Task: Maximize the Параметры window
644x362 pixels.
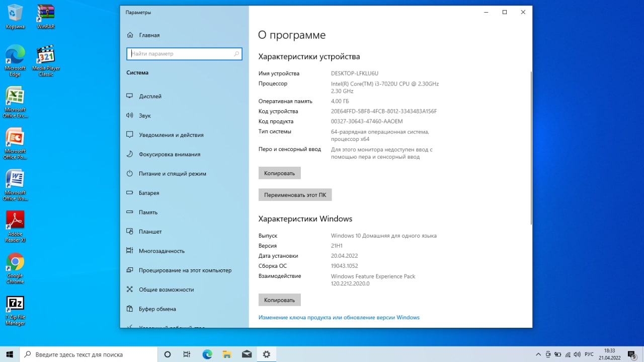Action: (x=505, y=12)
